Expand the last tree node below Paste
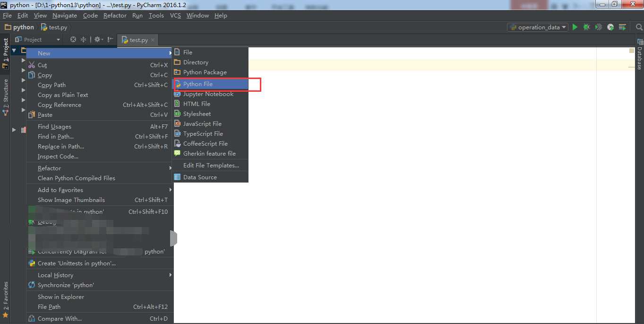The height and width of the screenshot is (324, 644). point(14,130)
